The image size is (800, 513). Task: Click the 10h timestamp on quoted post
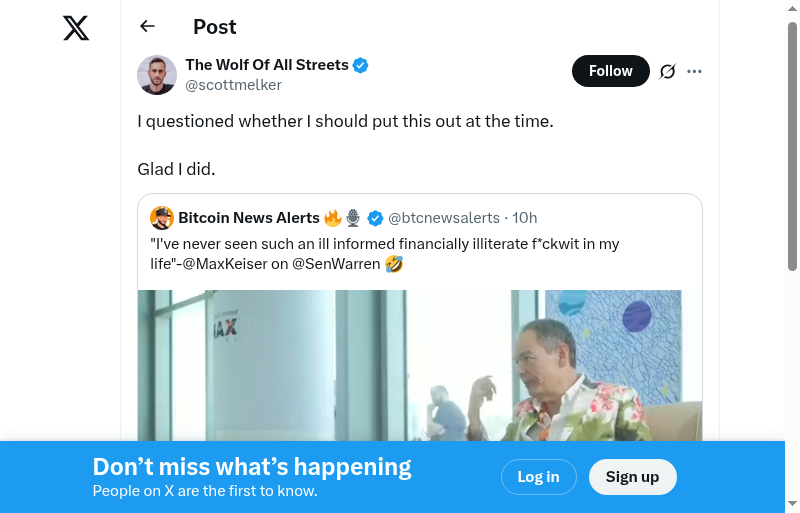(525, 218)
